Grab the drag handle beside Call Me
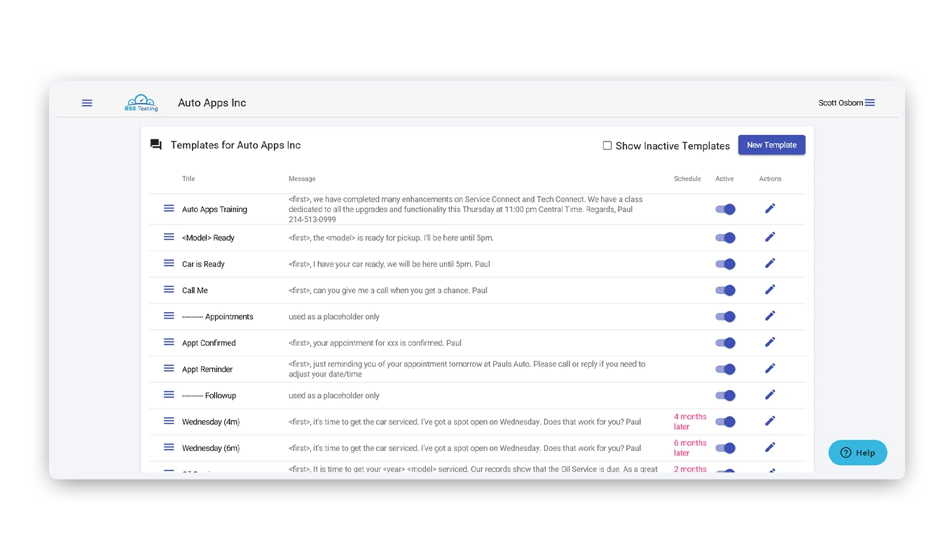Viewport: 952px width, 560px height. 168,289
